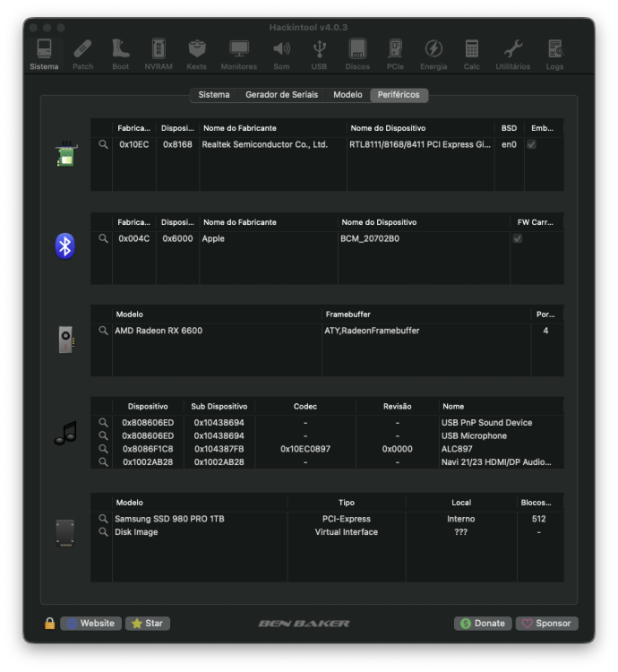The height and width of the screenshot is (672, 618).
Task: Click the Codec column header
Action: pos(305,406)
